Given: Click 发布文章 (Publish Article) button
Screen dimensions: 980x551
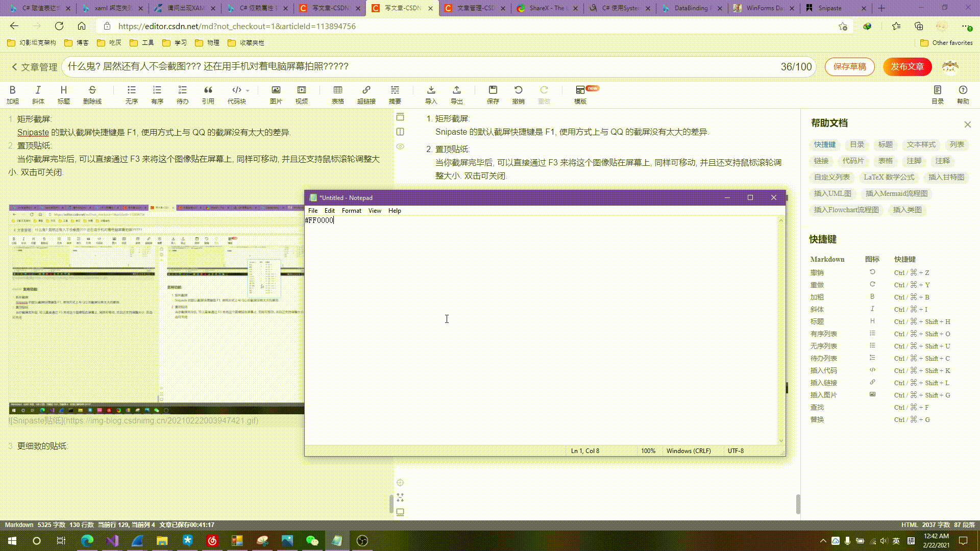Looking at the screenshot, I should coord(908,66).
